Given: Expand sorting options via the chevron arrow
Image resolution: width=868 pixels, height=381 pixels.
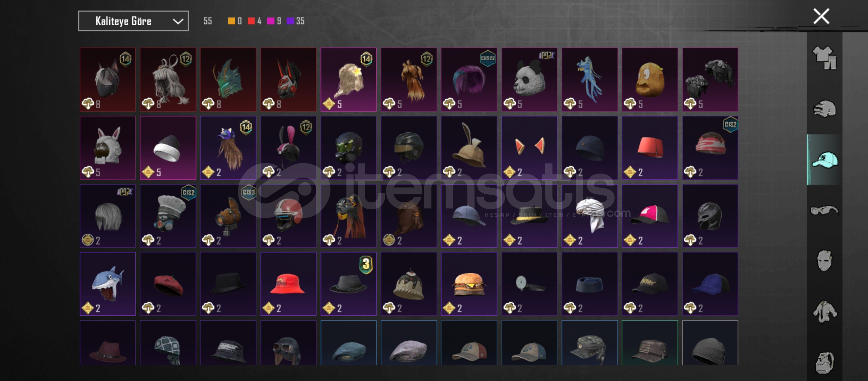Looking at the screenshot, I should point(178,21).
